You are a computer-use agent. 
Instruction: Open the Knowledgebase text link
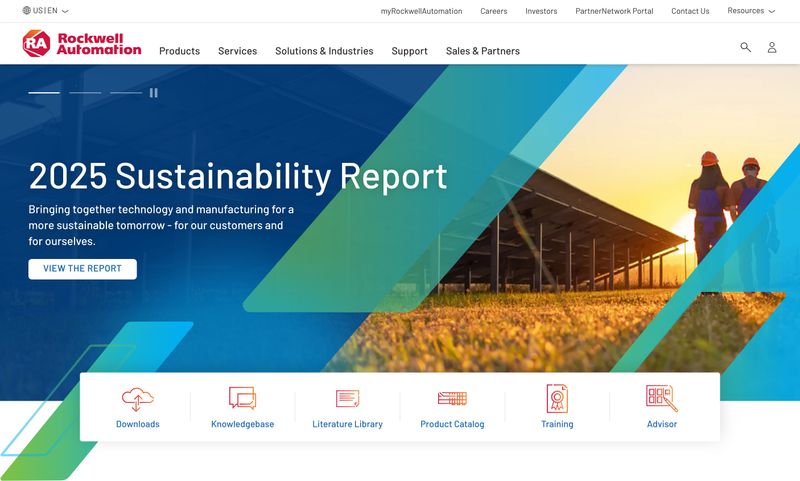tap(242, 424)
